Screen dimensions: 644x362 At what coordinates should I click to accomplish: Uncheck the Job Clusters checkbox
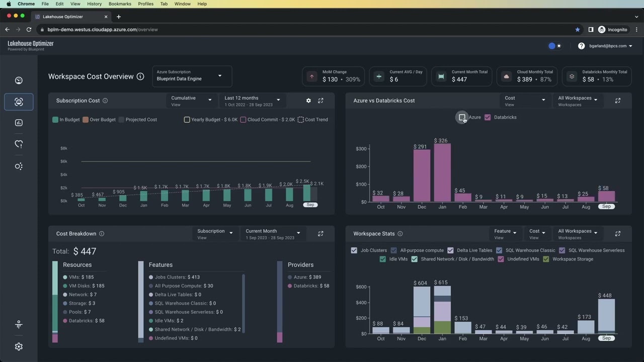pyautogui.click(x=354, y=250)
